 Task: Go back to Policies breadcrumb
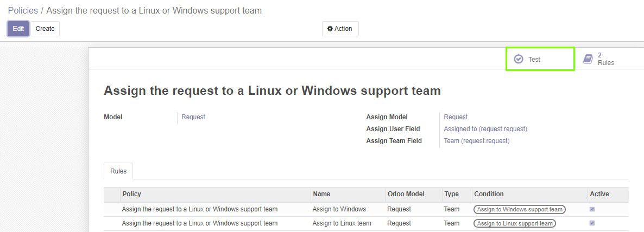(x=23, y=10)
